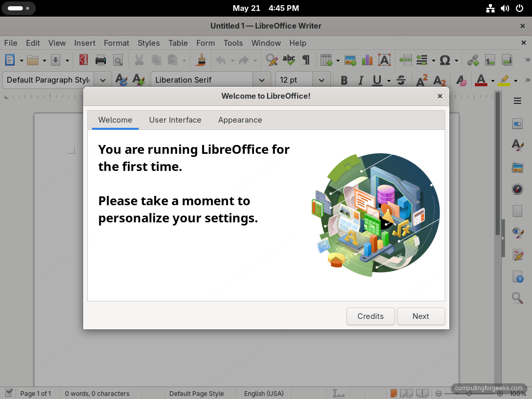Expand the paragraph style dropdown
Viewport: 532px width, 399px height.
coord(103,81)
